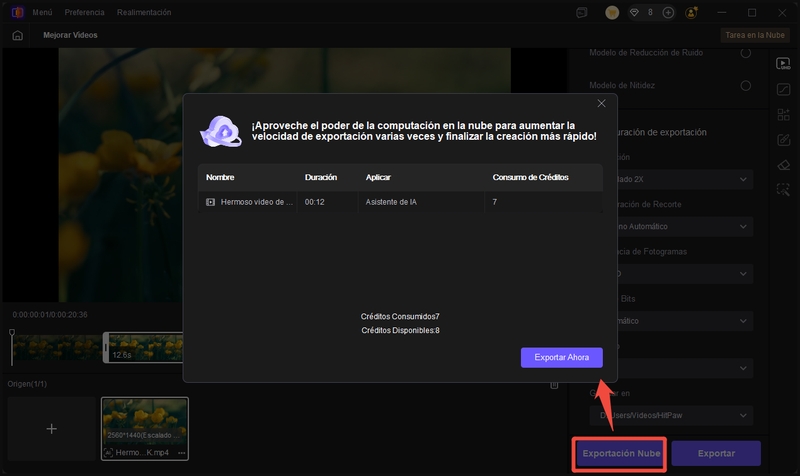Open the Preferencia menu
The height and width of the screenshot is (476, 800).
tap(84, 12)
